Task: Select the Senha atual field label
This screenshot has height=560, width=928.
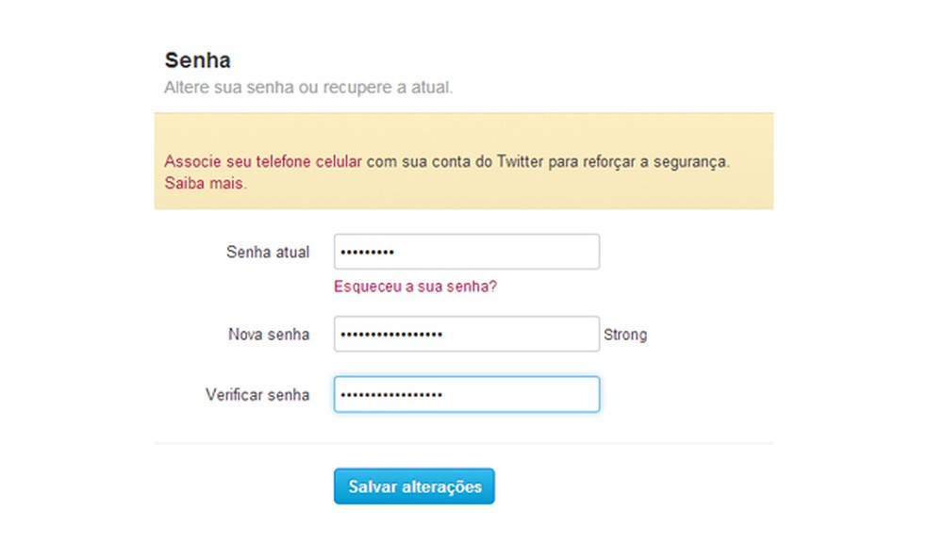Action: tap(268, 252)
